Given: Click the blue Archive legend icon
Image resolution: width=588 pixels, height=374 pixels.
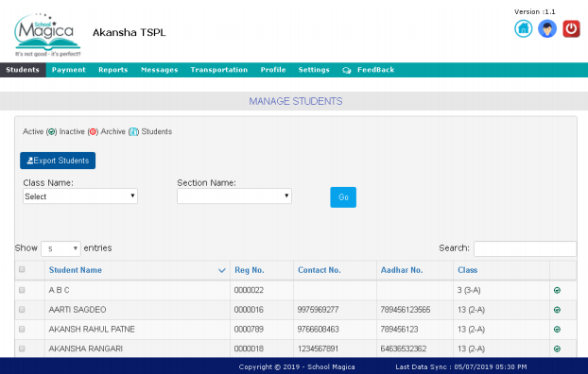Looking at the screenshot, I should pos(133,132).
